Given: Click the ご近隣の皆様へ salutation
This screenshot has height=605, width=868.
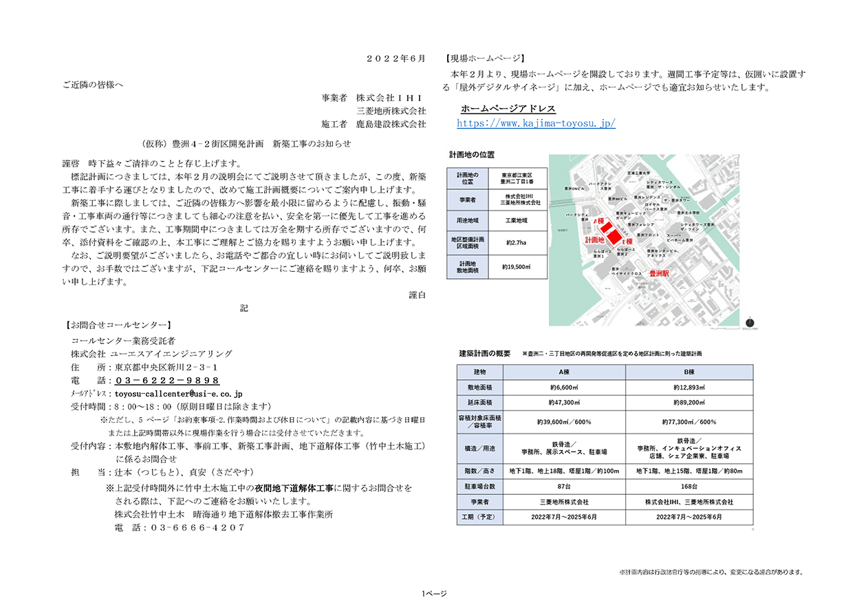Looking at the screenshot, I should coord(94,85).
